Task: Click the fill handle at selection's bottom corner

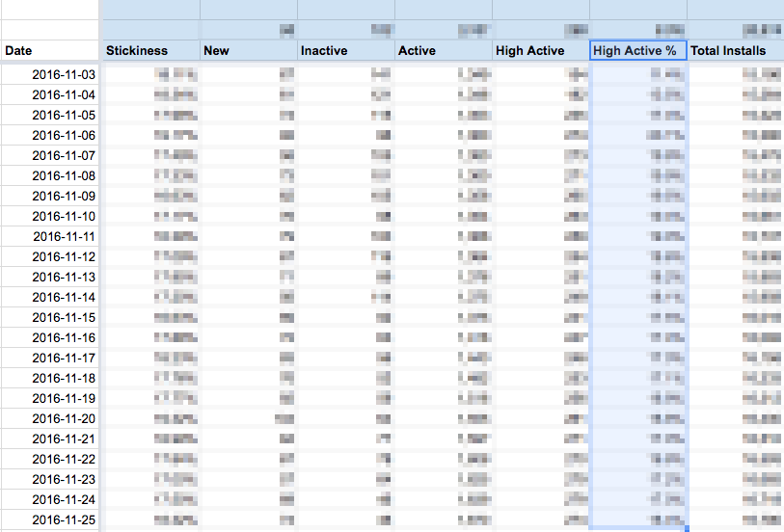Action: (x=687, y=528)
